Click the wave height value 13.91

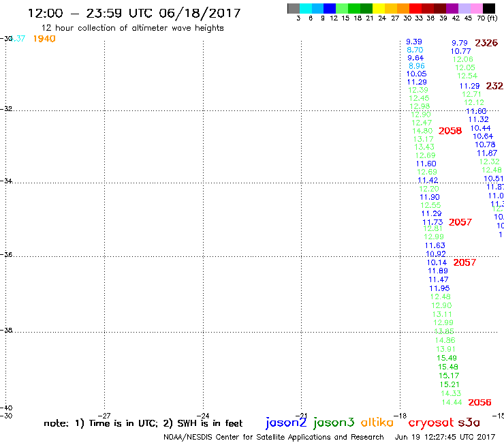(x=446, y=349)
